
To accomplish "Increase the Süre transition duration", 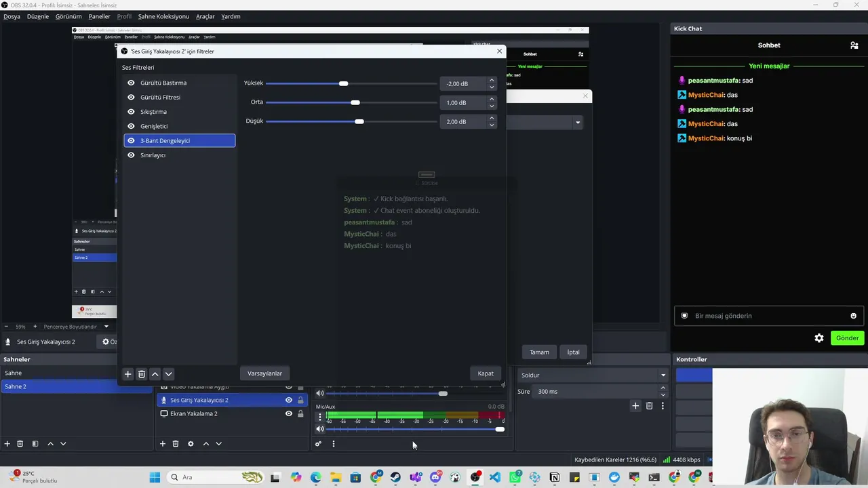I will (x=663, y=388).
